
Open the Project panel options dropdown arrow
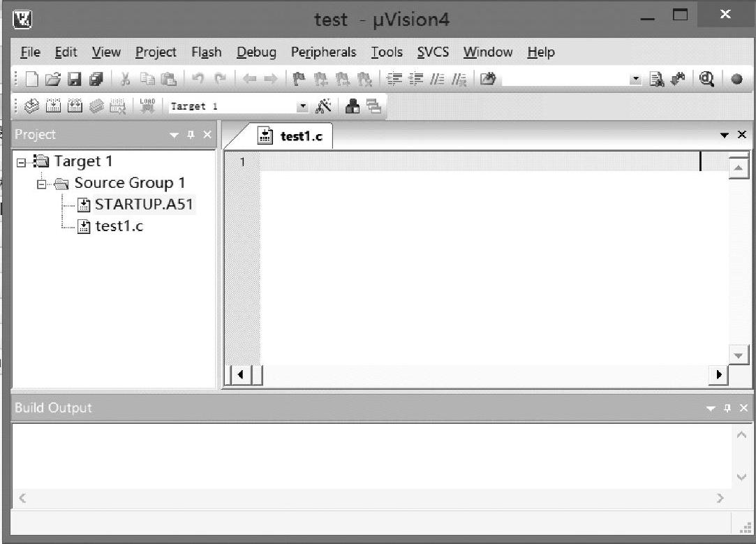click(x=174, y=135)
